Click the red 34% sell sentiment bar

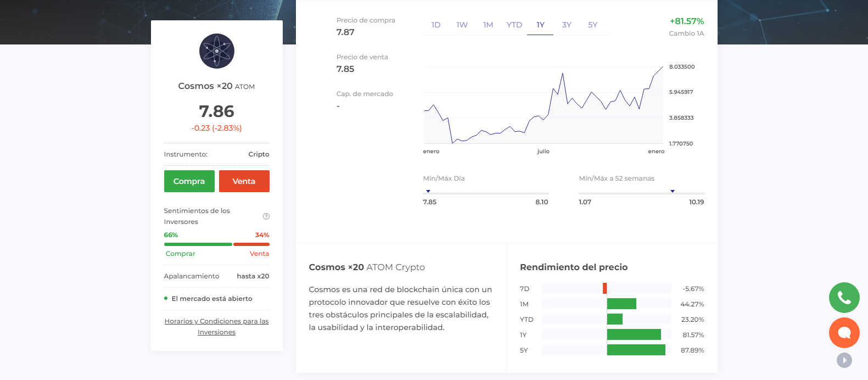point(251,244)
